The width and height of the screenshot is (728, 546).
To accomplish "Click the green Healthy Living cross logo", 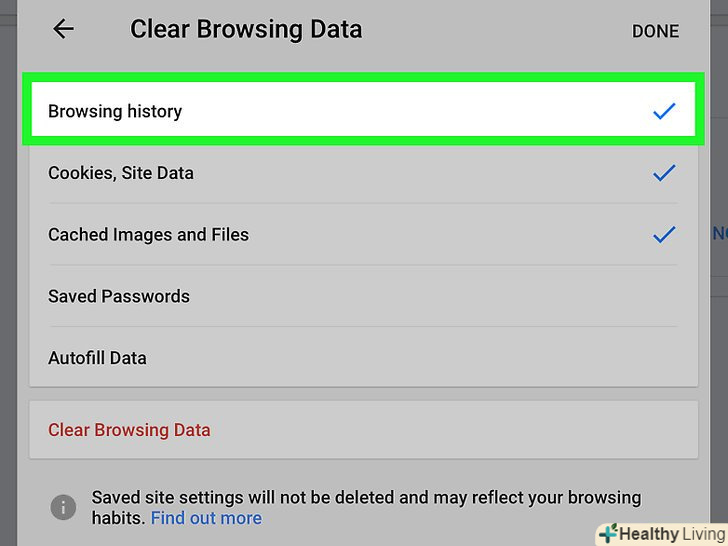I will tap(607, 534).
